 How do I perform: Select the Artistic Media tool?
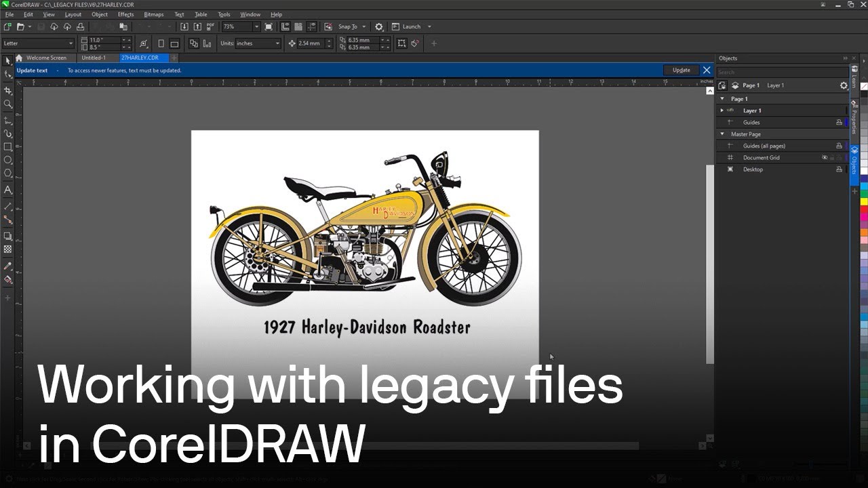(x=7, y=134)
